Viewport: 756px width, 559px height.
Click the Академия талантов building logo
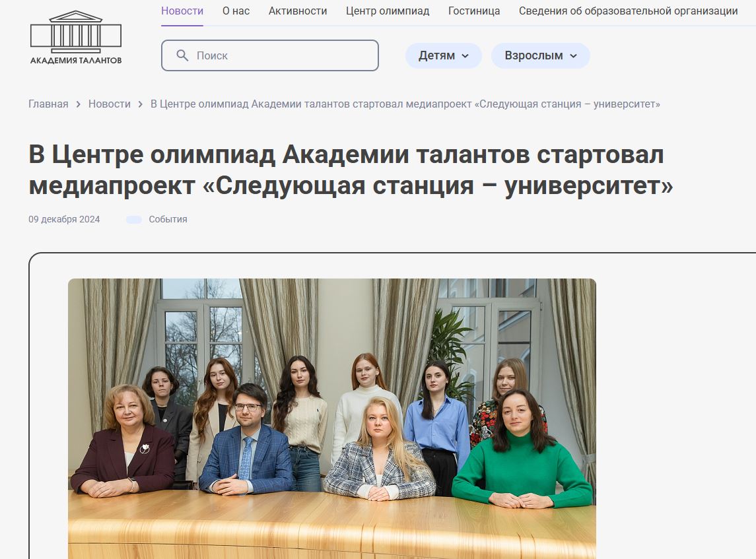(x=76, y=38)
